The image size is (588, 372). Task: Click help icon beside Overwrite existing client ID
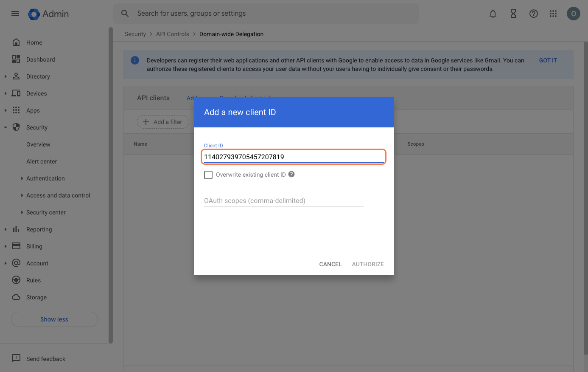tap(291, 174)
